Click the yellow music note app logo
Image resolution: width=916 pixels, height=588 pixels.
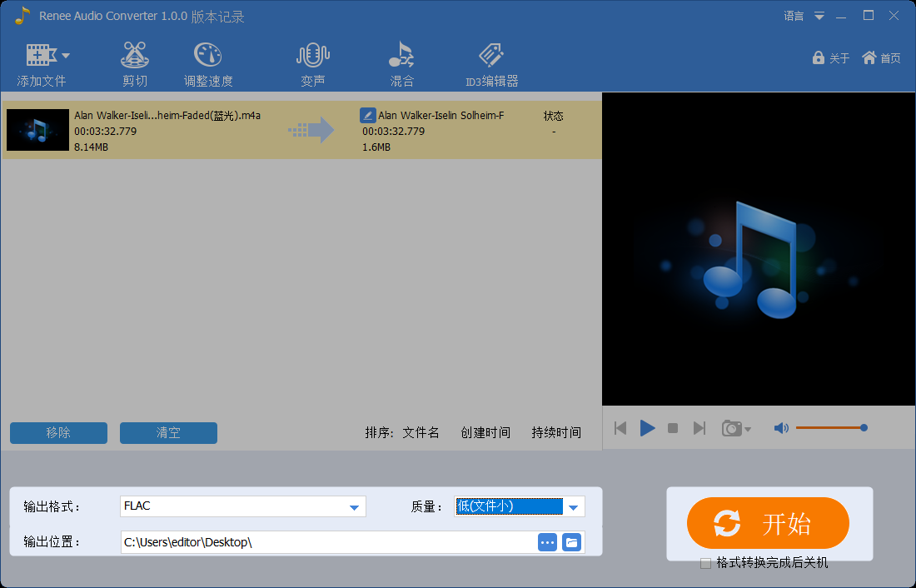click(22, 16)
